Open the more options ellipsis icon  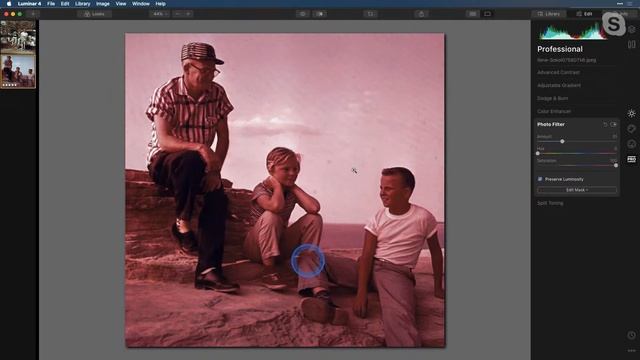(631, 351)
